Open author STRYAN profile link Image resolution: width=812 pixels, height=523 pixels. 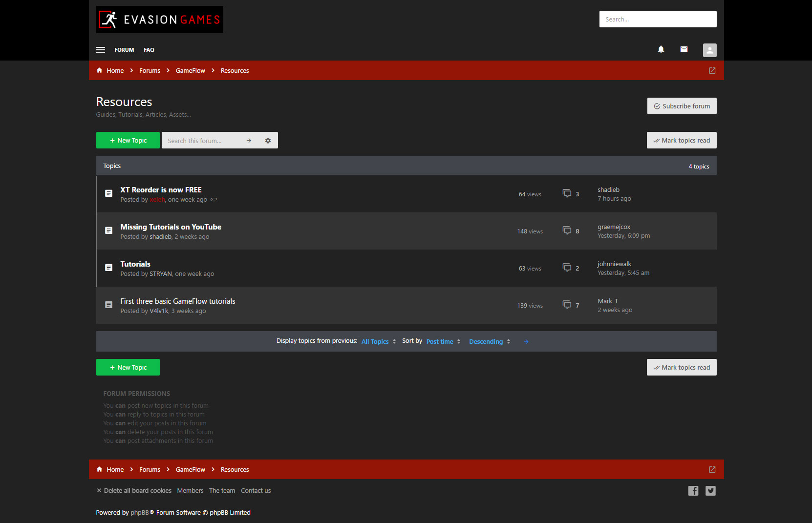(161, 274)
